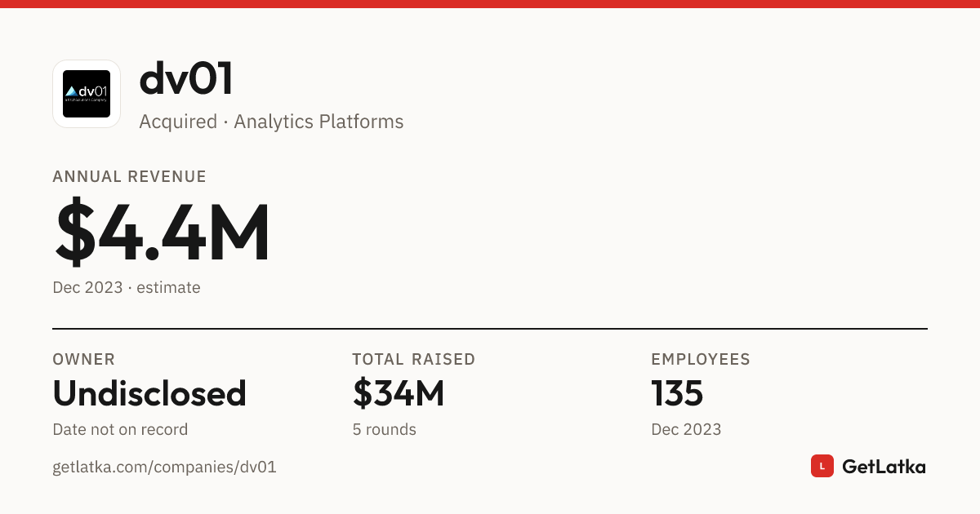Select the dv01 company title heading

pos(186,80)
